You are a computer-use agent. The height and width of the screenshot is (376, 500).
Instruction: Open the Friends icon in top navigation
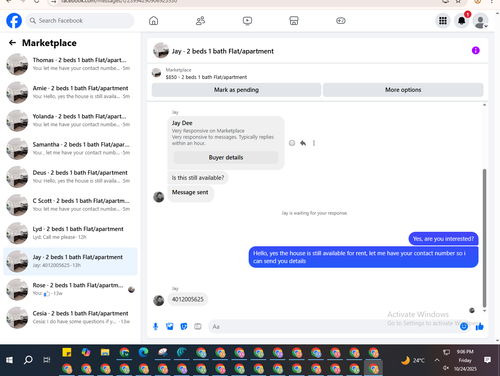click(200, 21)
